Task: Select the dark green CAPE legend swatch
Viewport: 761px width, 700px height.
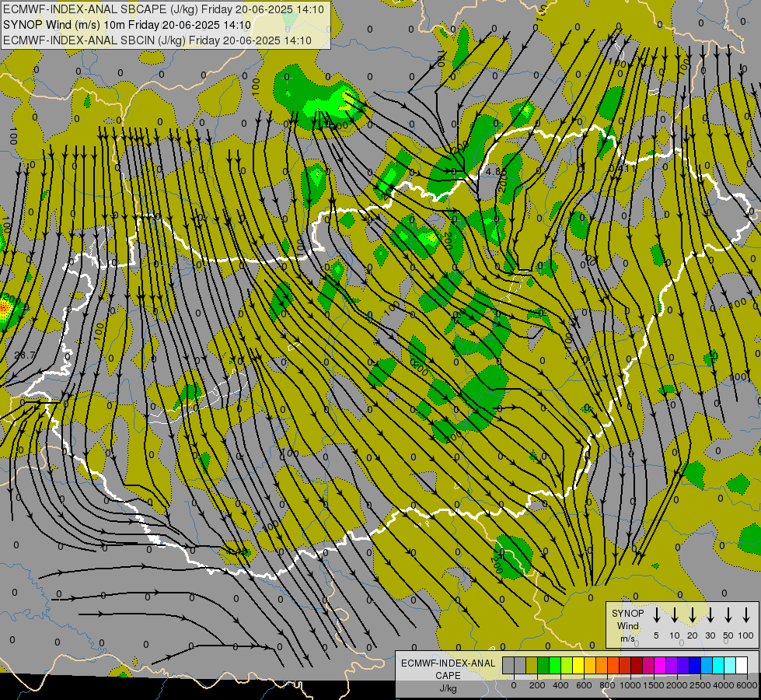Action: tap(543, 665)
